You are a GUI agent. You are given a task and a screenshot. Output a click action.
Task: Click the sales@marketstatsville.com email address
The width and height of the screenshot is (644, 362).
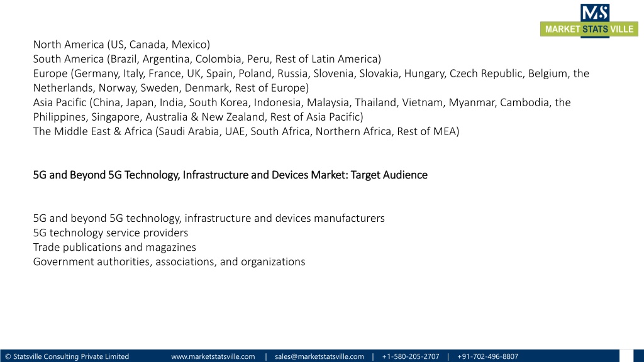click(319, 356)
